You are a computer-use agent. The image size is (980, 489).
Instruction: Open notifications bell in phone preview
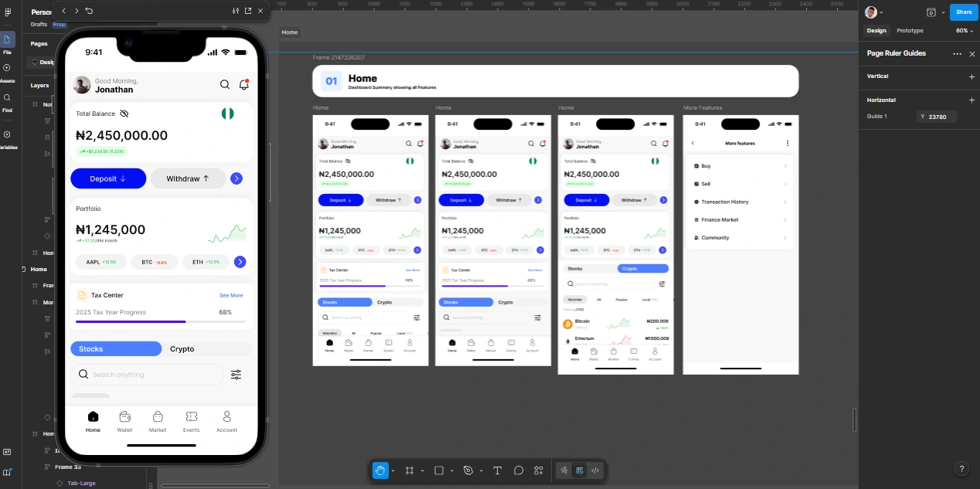click(x=244, y=84)
